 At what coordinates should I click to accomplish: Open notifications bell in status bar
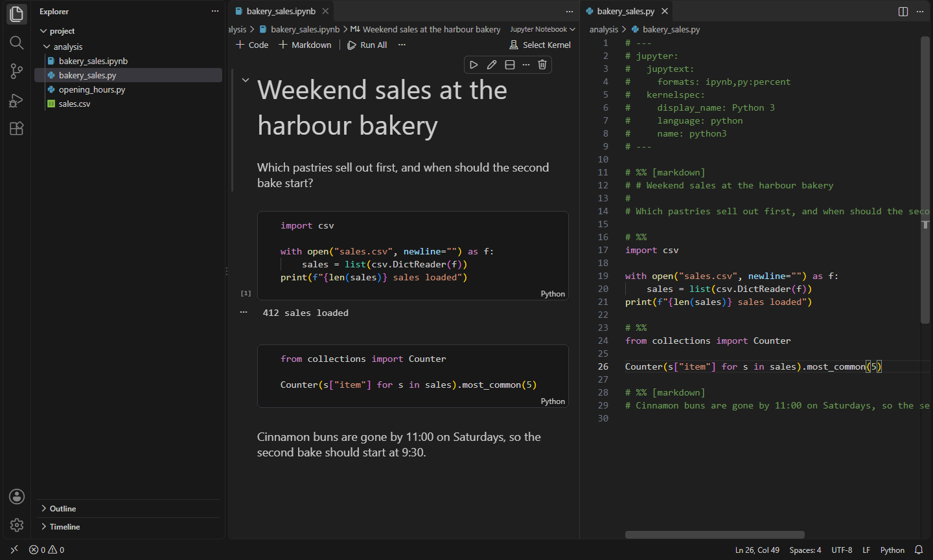[919, 550]
